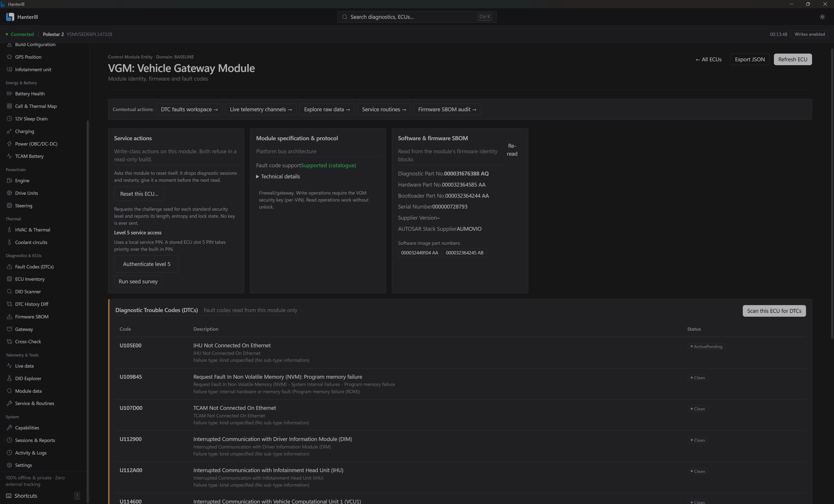Open the Settings gear icon in sidebar
834x504 pixels.
point(9,465)
